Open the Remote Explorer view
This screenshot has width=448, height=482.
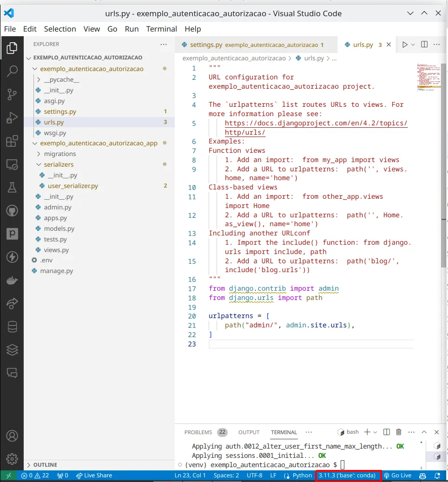[x=12, y=164]
